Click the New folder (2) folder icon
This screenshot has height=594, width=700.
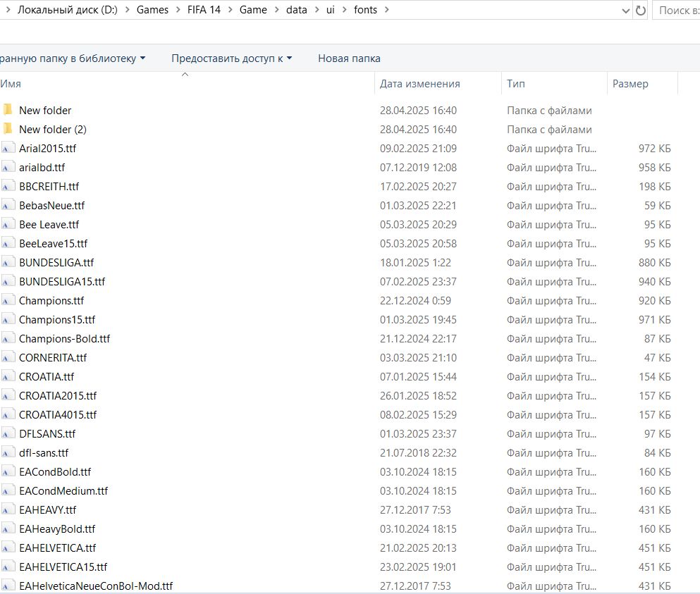click(8, 129)
